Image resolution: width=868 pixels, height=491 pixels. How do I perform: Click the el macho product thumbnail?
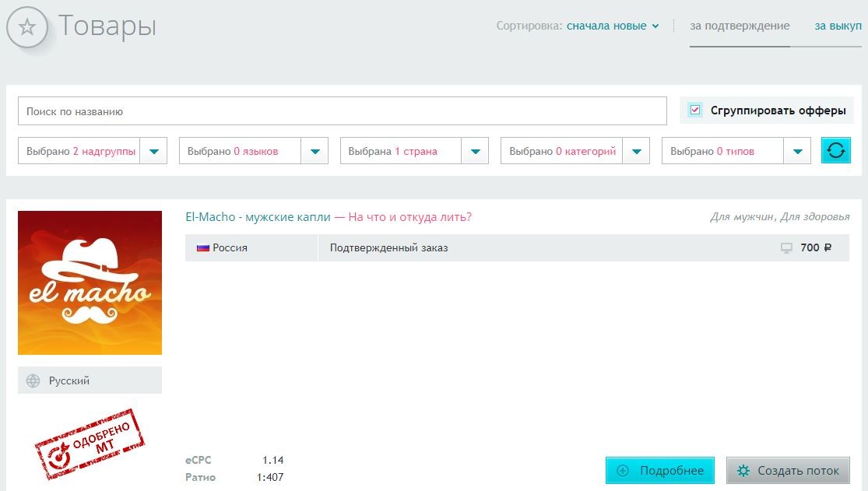point(90,283)
